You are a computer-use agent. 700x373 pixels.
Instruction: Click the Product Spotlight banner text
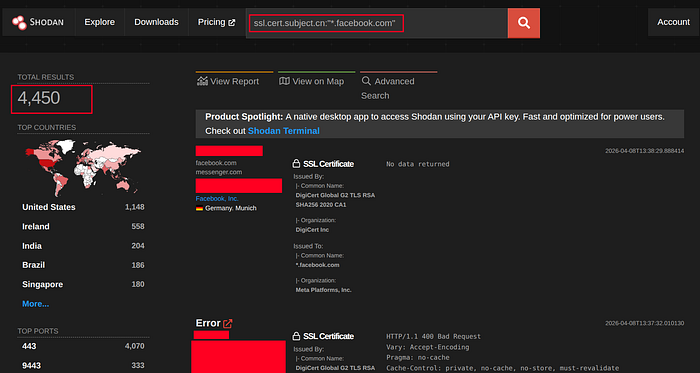pos(435,124)
